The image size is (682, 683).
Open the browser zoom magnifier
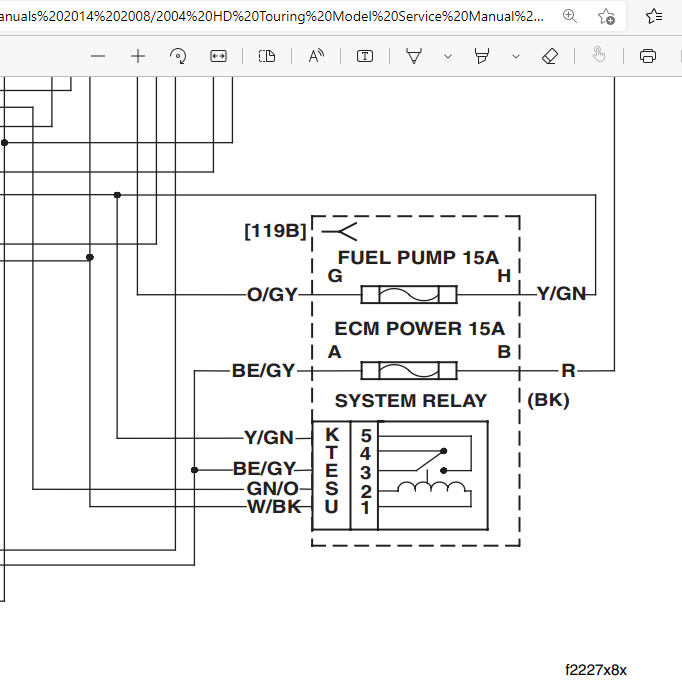click(x=569, y=16)
